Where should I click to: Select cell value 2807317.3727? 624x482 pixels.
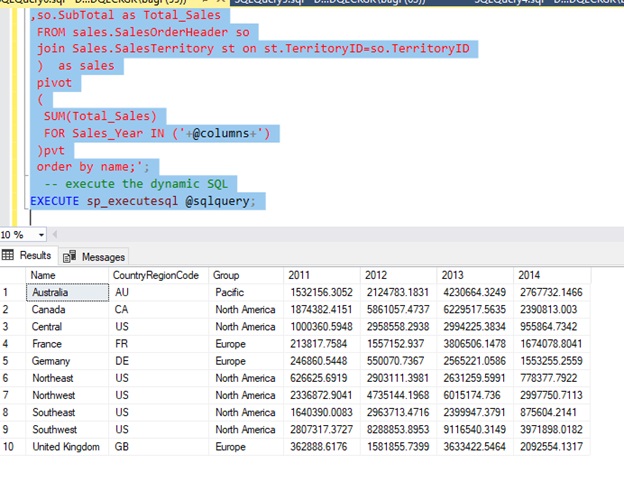(x=322, y=429)
